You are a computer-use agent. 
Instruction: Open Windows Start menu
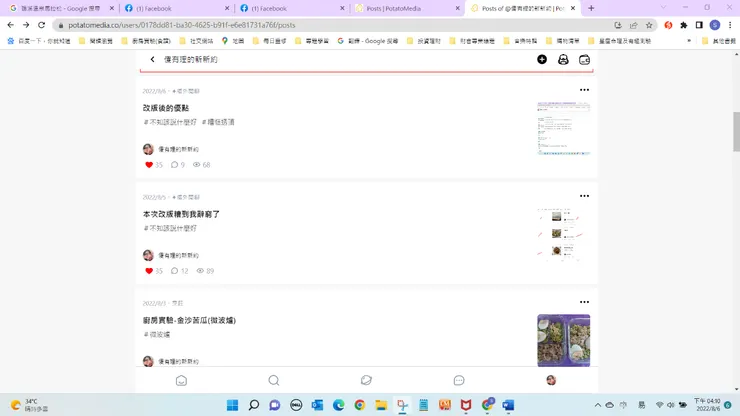(x=233, y=405)
